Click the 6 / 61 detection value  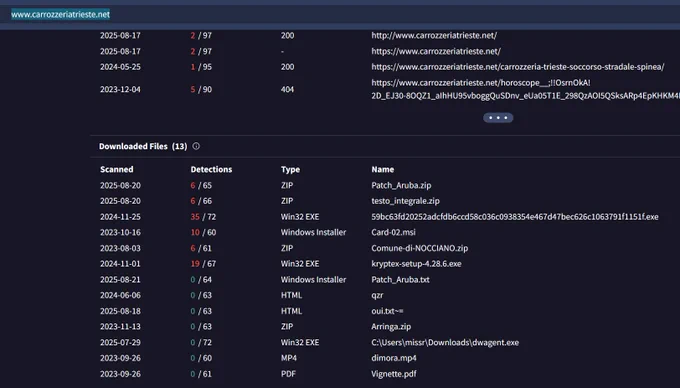tap(201, 248)
